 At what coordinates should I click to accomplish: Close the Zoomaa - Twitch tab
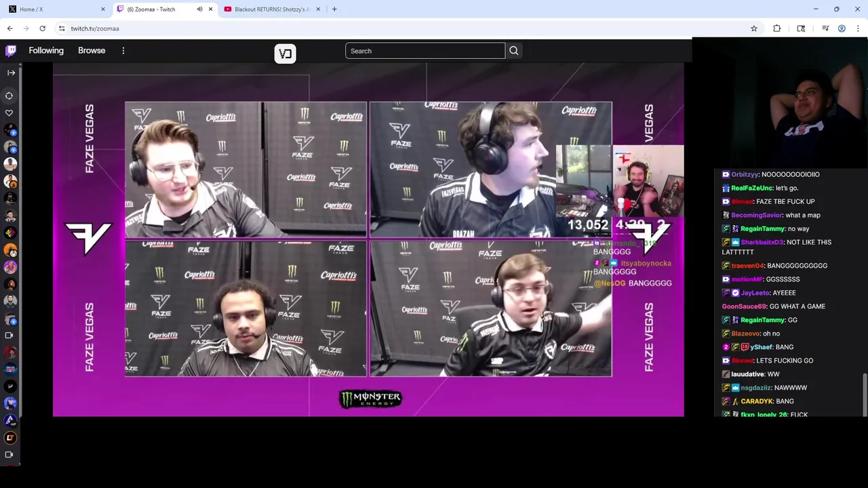(x=210, y=9)
